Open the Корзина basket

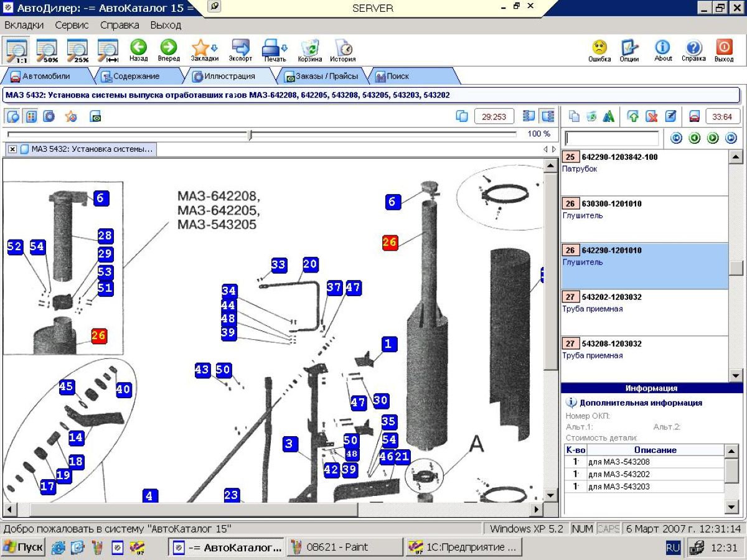pyautogui.click(x=310, y=50)
